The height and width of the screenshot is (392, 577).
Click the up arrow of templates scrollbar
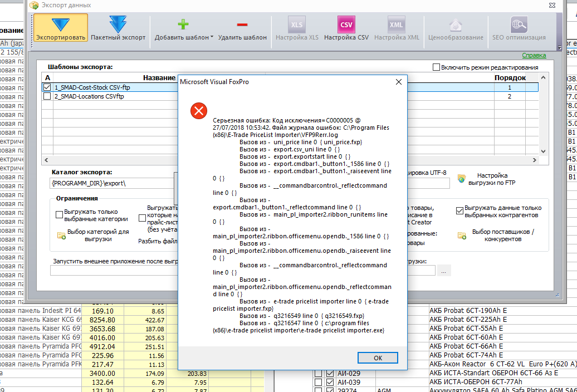543,77
